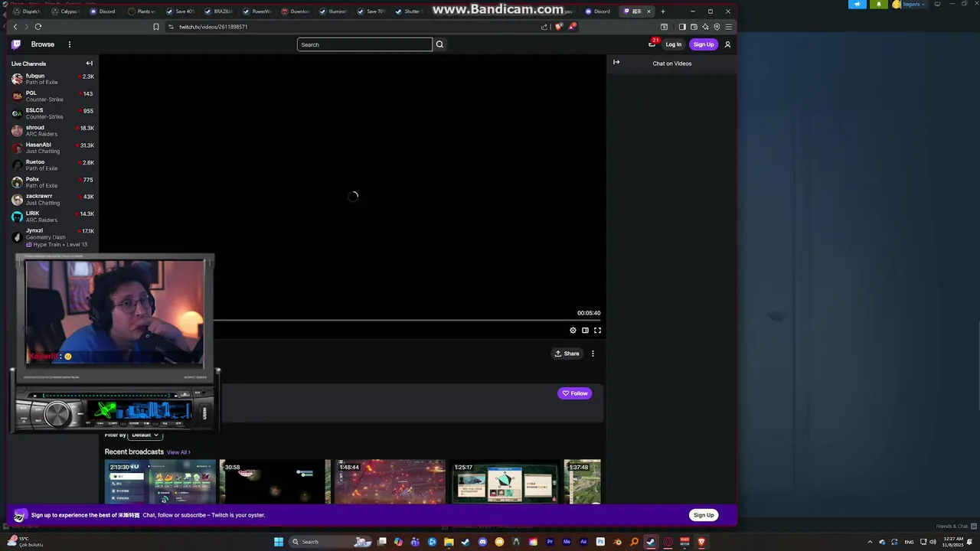Bookmark this page using the bookmark icon
980x551 pixels.
coord(156,27)
